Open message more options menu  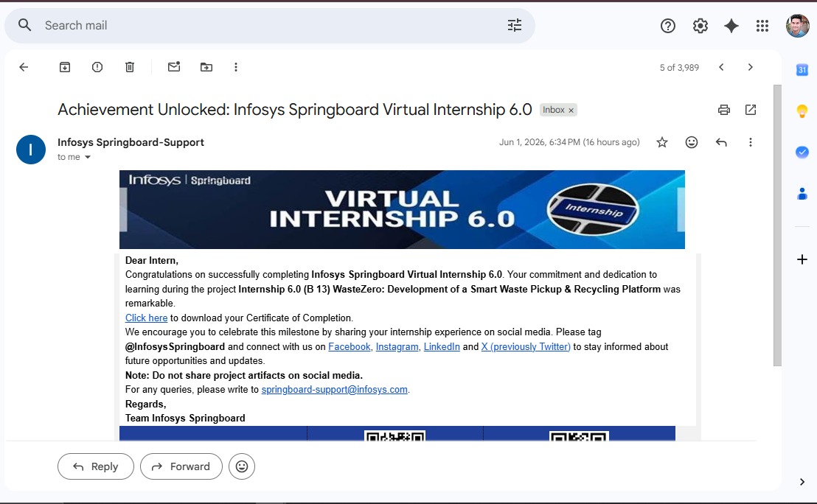tap(751, 142)
